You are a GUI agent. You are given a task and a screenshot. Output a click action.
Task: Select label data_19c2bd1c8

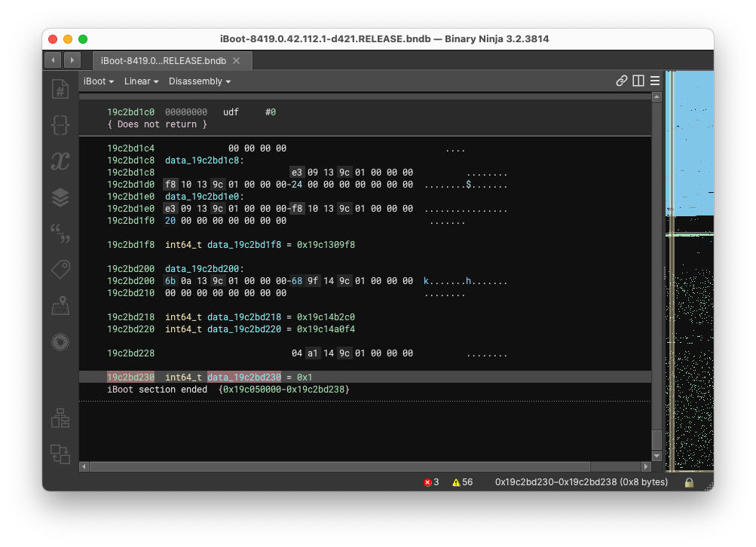[x=201, y=160]
